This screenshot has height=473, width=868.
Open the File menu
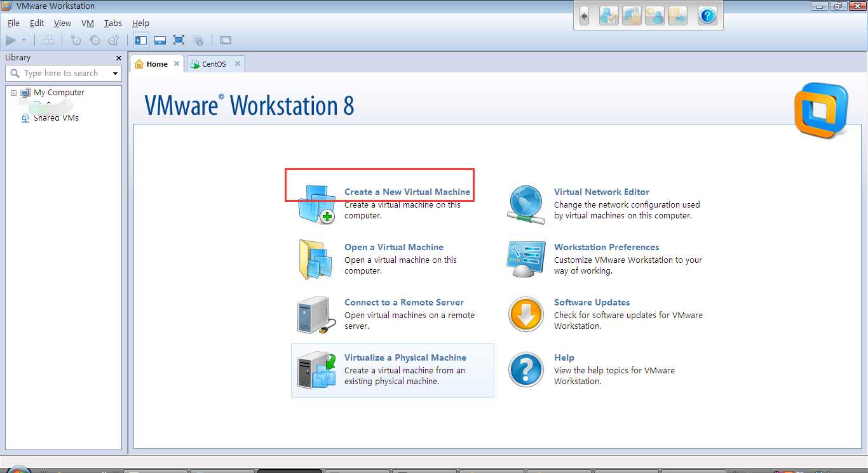(13, 23)
